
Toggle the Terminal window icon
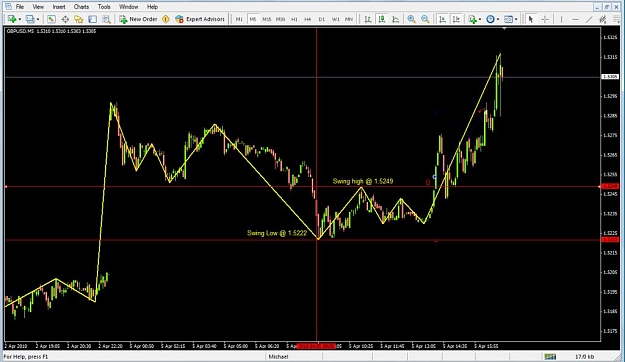(x=92, y=19)
